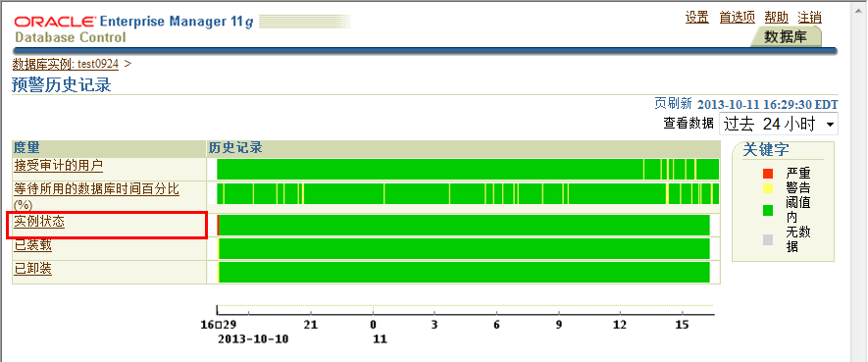The height and width of the screenshot is (362, 868).
Task: Open 等待所用的数据库时间百分比 metric link
Action: pos(96,189)
